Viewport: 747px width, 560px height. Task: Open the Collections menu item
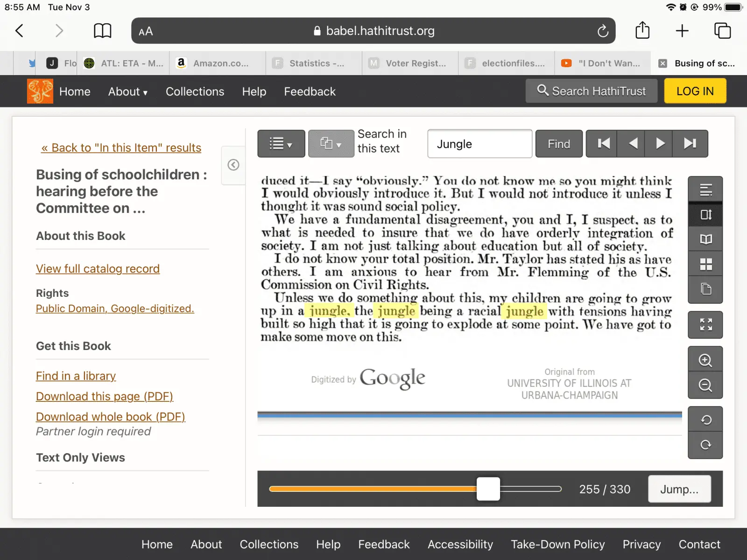point(195,91)
